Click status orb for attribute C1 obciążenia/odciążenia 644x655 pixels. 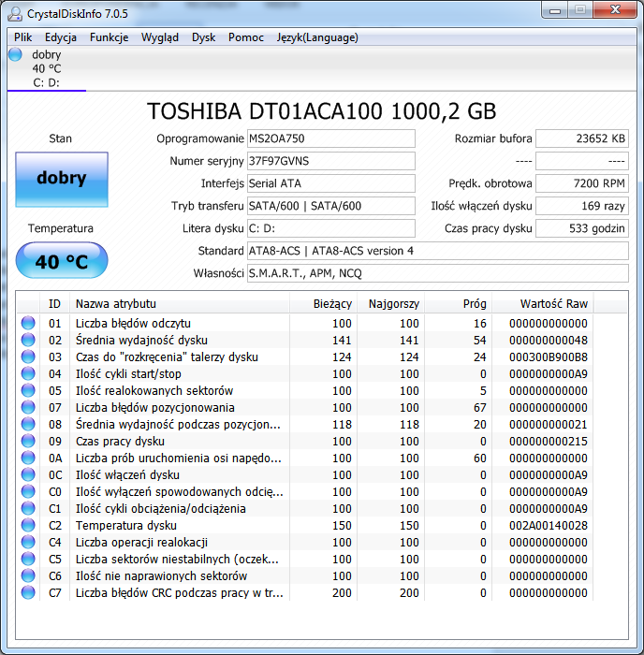click(28, 508)
